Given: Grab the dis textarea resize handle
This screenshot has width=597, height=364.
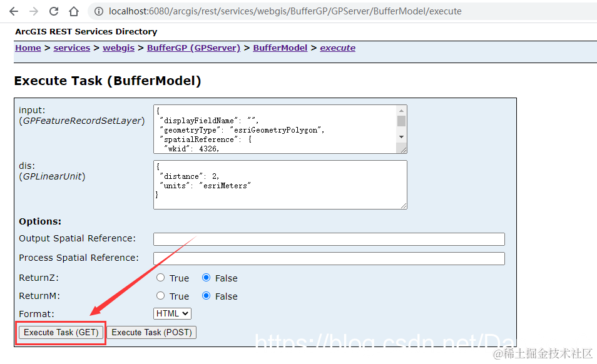Looking at the screenshot, I should (403, 205).
